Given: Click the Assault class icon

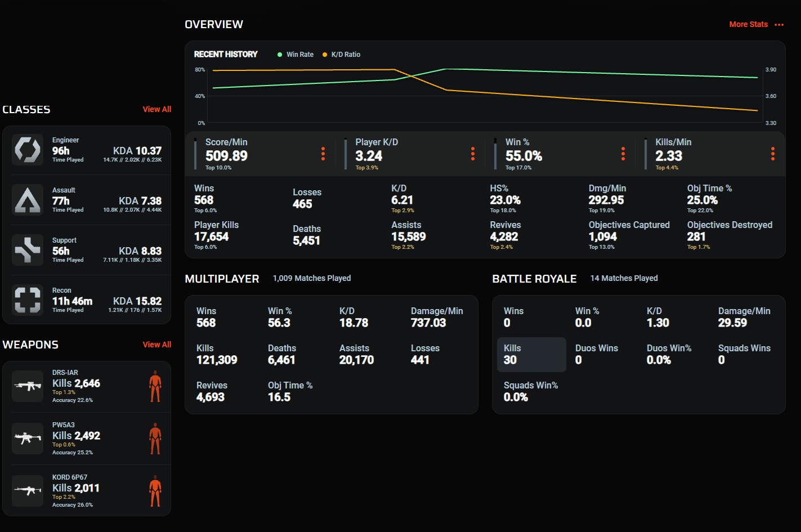Looking at the screenshot, I should (28, 200).
